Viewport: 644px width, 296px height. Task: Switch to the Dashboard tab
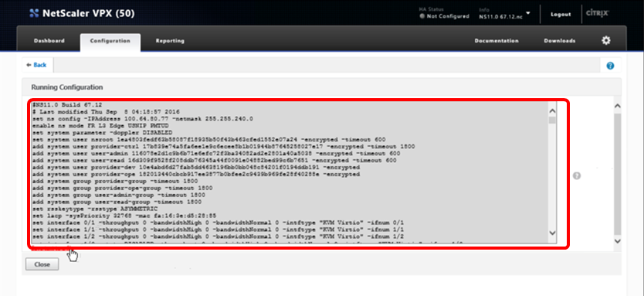(49, 41)
